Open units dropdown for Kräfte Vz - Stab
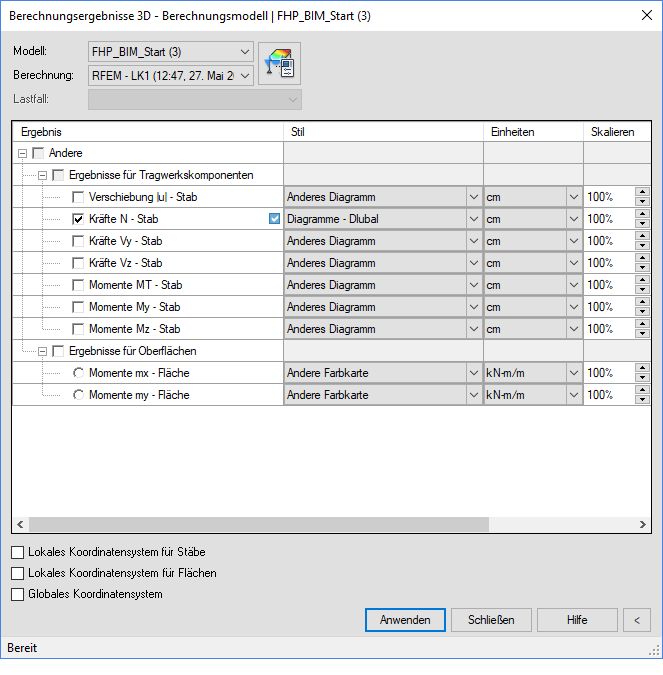The image size is (663, 675). 573,263
